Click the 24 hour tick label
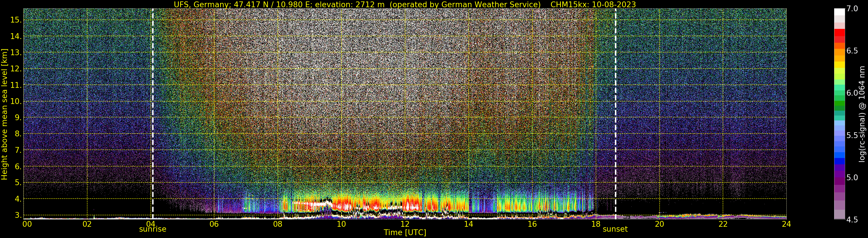Screen dimensions: 868x238 tap(786, 224)
